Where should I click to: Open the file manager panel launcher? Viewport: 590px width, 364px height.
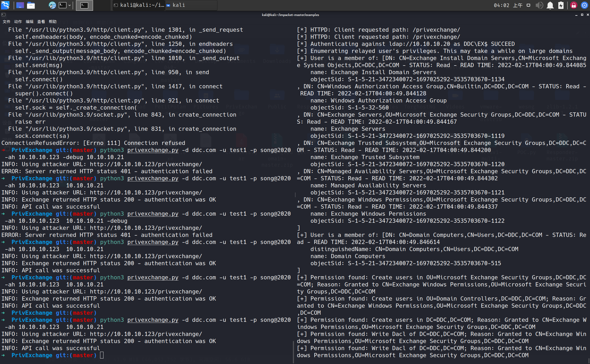pos(31,5)
